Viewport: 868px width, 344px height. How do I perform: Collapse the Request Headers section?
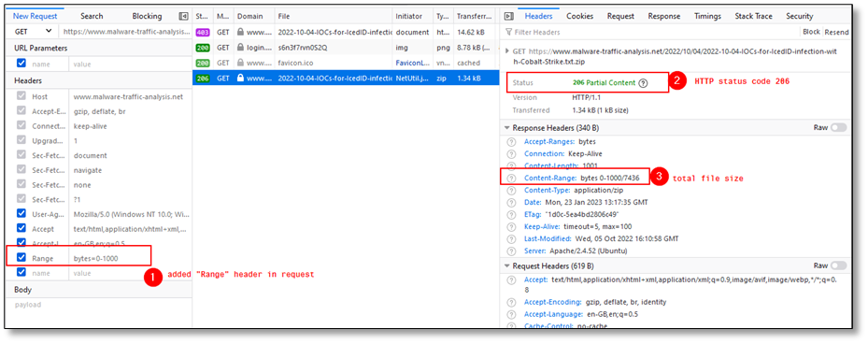point(507,266)
